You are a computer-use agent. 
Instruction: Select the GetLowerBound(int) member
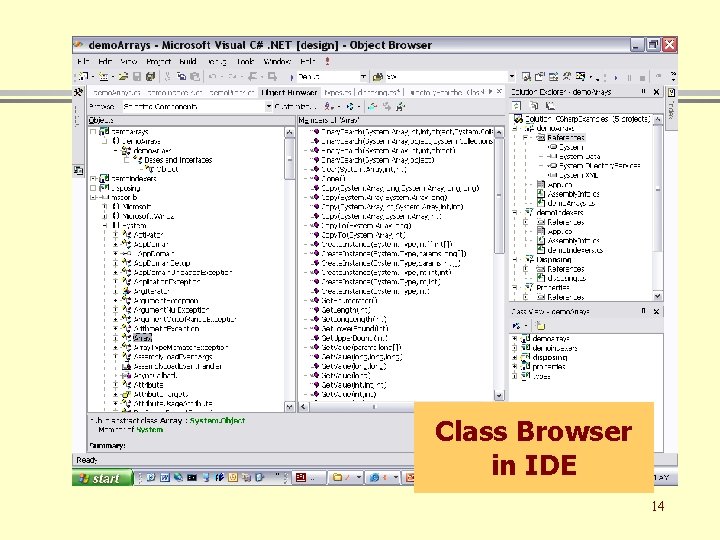click(355, 329)
